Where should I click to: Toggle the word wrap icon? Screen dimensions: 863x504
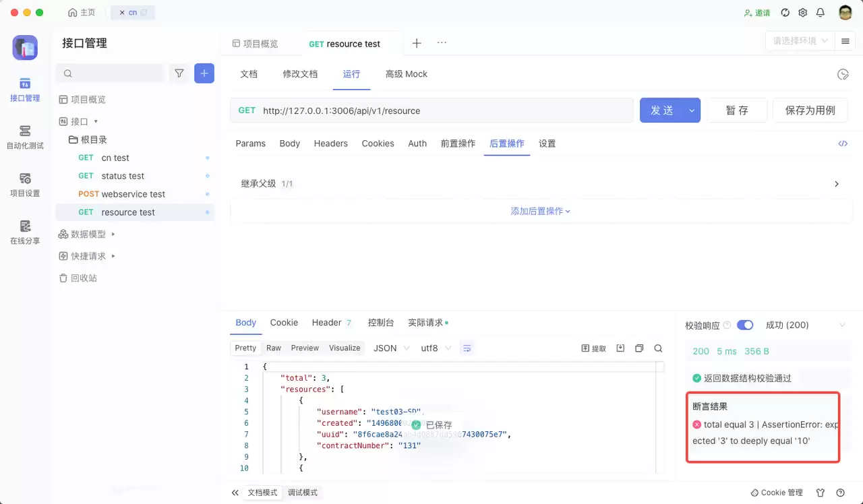coord(467,348)
